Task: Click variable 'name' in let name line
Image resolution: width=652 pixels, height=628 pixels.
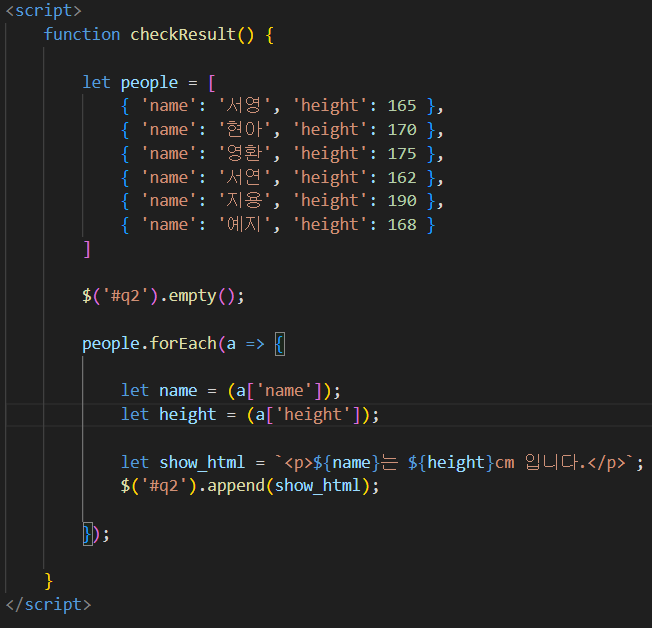Action: tap(178, 391)
